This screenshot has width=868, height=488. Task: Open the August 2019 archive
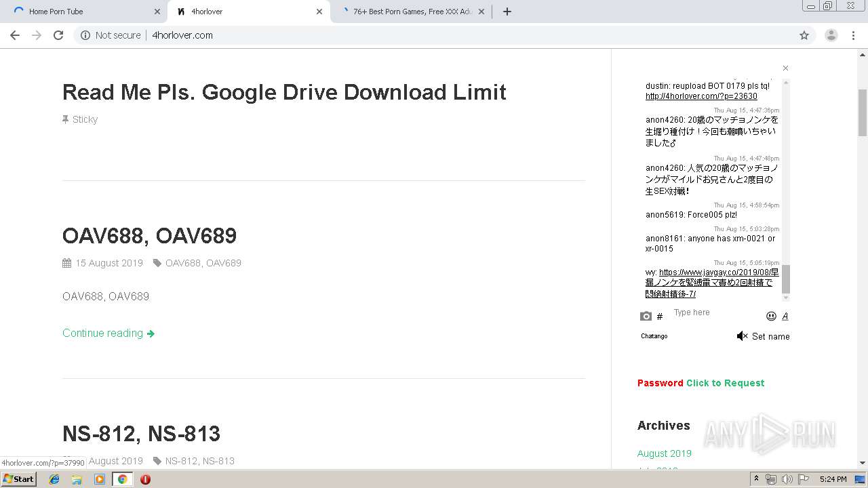click(x=665, y=453)
